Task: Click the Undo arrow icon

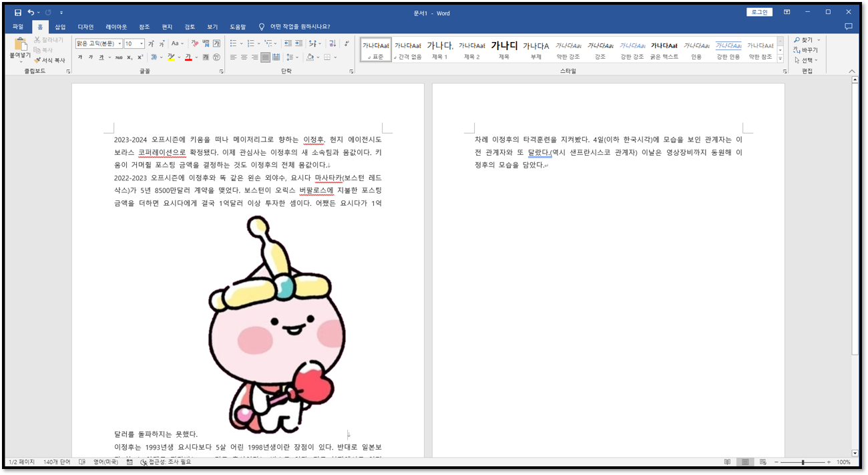Action: [31, 12]
